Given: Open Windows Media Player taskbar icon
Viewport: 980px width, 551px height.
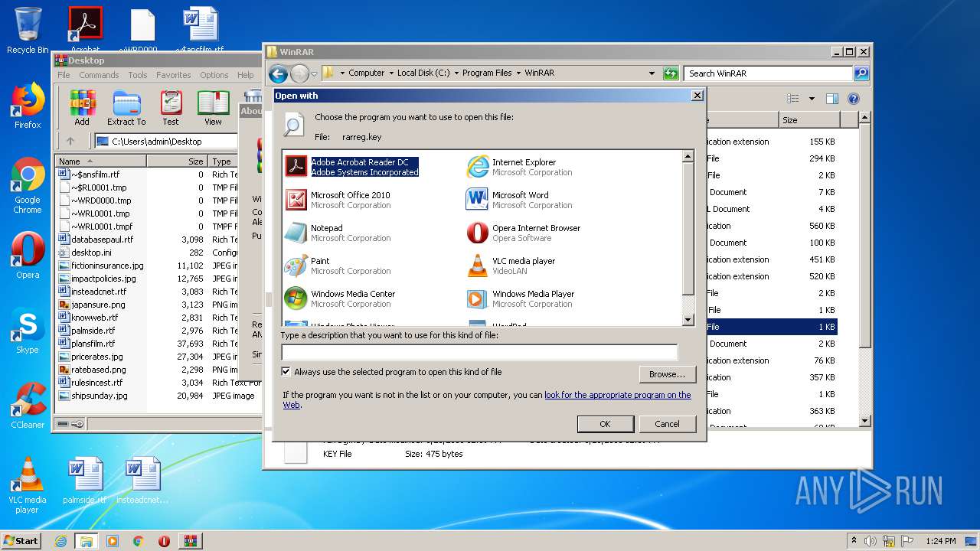Looking at the screenshot, I should click(113, 541).
